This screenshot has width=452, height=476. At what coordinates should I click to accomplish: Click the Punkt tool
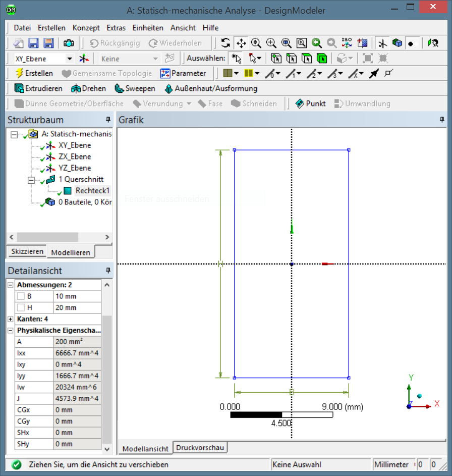coord(310,103)
